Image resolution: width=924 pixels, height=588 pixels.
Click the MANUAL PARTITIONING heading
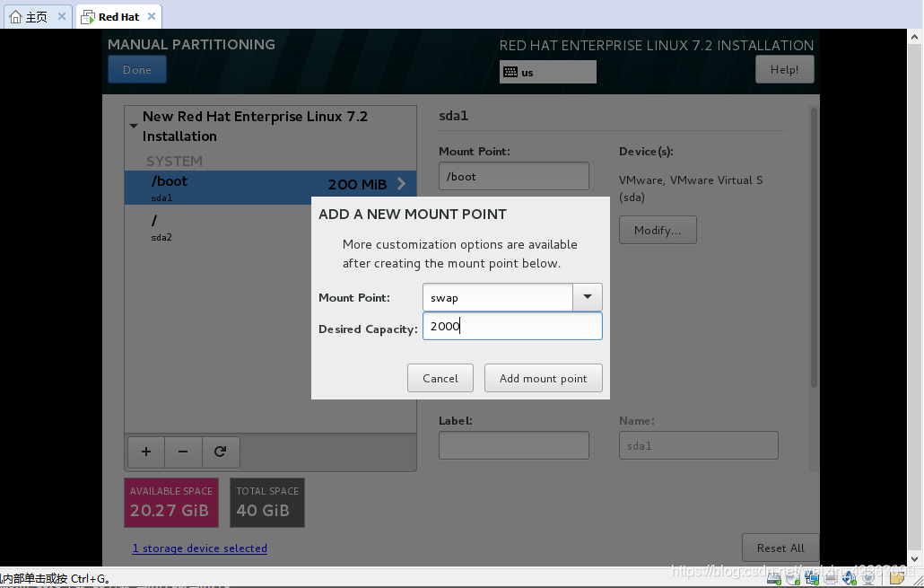click(x=191, y=44)
